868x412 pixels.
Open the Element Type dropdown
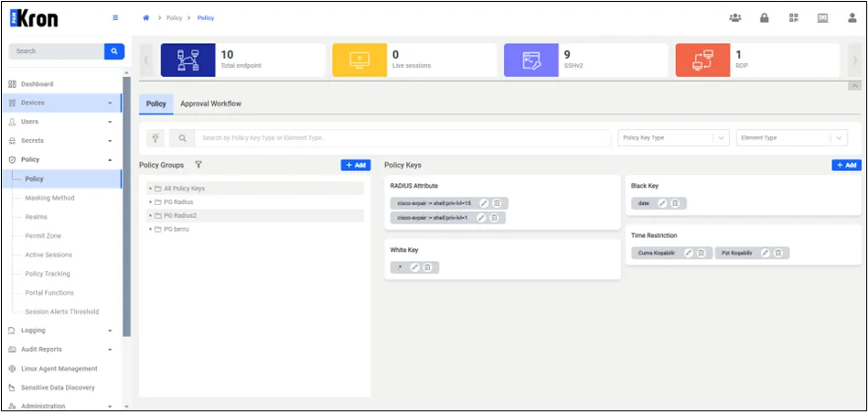point(791,138)
